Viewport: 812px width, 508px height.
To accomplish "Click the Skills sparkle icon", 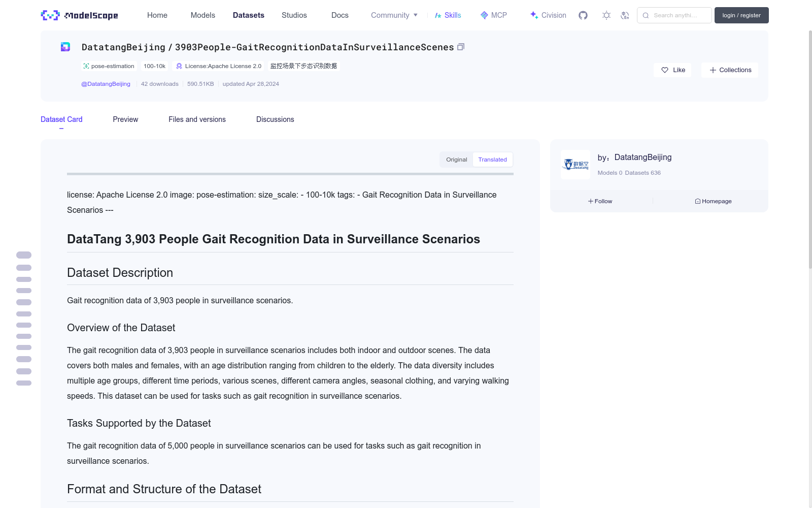I will coord(438,15).
